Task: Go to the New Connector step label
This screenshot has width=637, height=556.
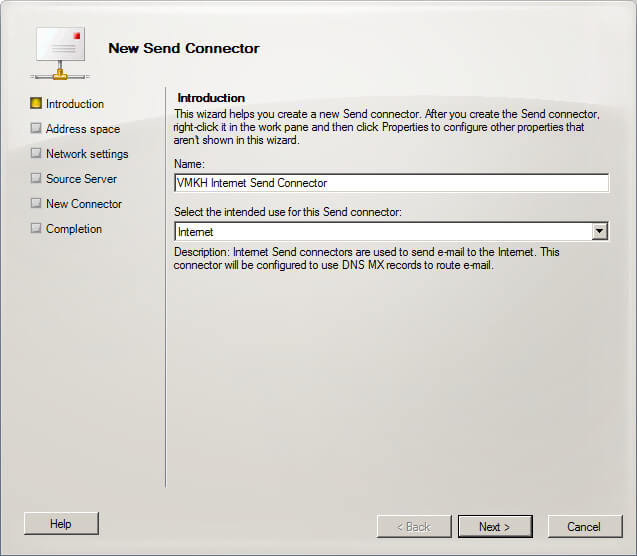Action: tap(84, 204)
